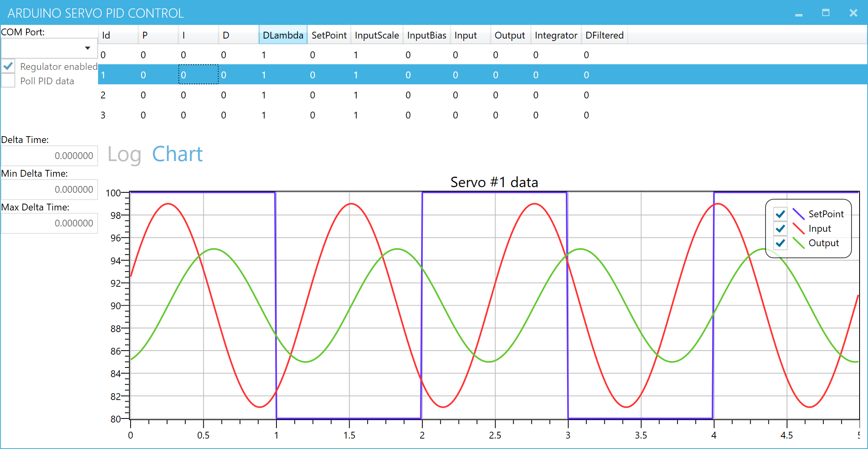Maximize the application window
The width and height of the screenshot is (868, 449).
tap(826, 13)
